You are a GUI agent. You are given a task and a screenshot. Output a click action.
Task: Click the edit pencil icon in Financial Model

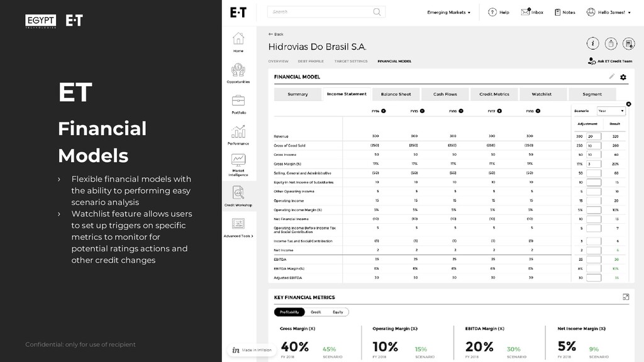[611, 76]
